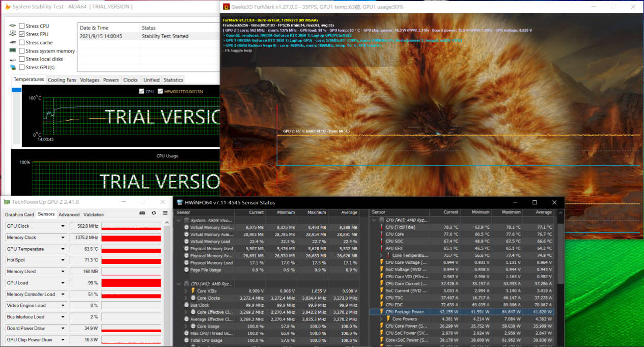The image size is (644, 347).
Task: Enable the Stress GPU(s) checkbox
Action: (22, 67)
